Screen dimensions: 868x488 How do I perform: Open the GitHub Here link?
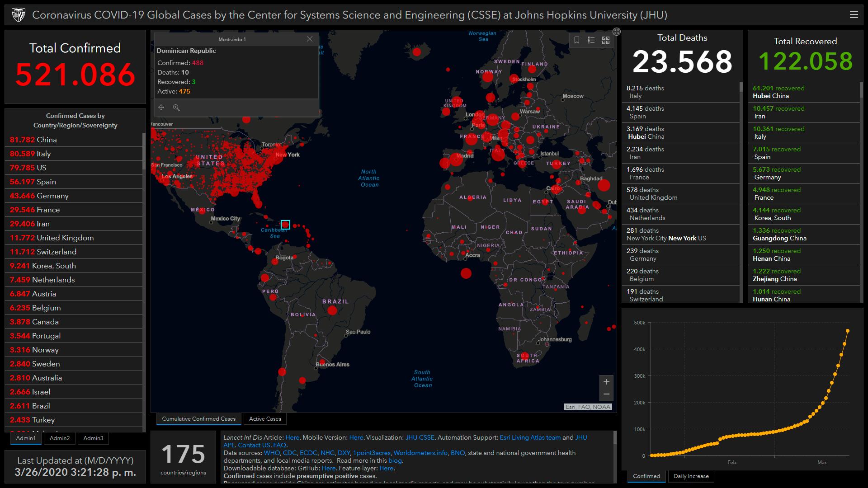(x=329, y=469)
